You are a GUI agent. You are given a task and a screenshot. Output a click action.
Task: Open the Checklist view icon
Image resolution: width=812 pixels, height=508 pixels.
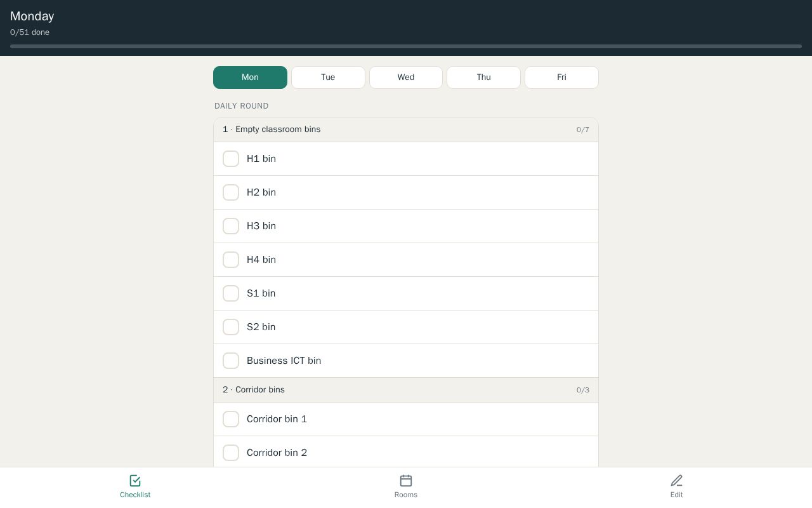click(x=135, y=481)
